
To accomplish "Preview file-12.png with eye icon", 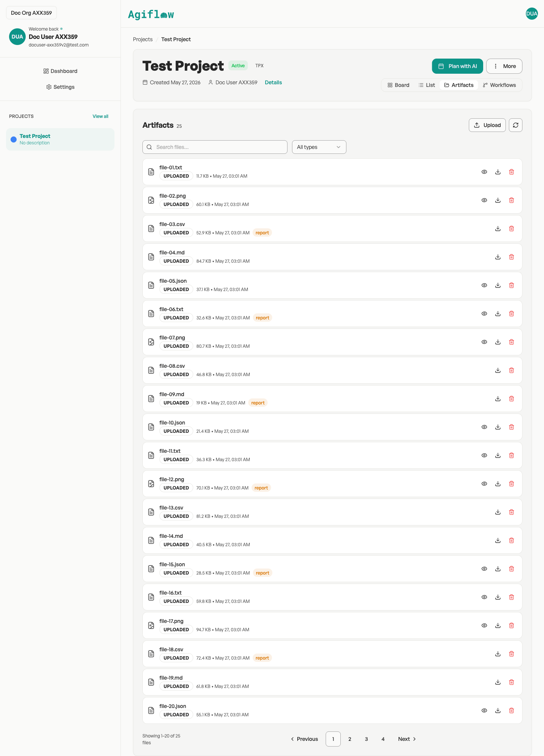I will click(x=484, y=484).
